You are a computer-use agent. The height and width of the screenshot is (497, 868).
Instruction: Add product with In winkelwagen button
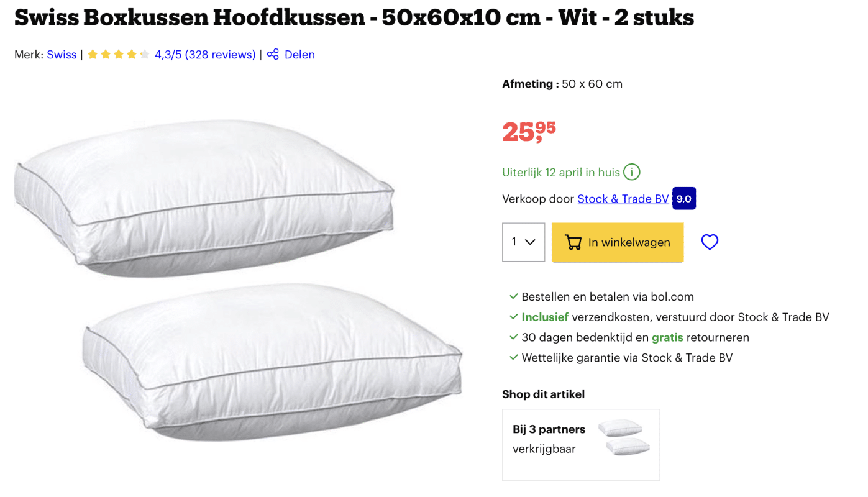(x=618, y=242)
